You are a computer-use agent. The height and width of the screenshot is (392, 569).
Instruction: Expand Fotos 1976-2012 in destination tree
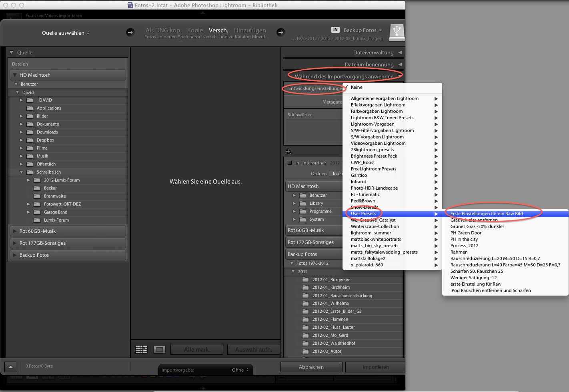pyautogui.click(x=291, y=263)
